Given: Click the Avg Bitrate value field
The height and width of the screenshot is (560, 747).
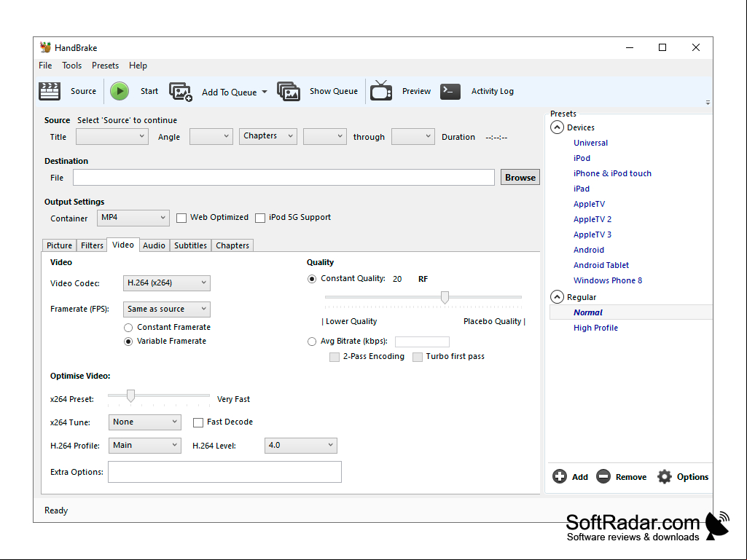Looking at the screenshot, I should [422, 342].
